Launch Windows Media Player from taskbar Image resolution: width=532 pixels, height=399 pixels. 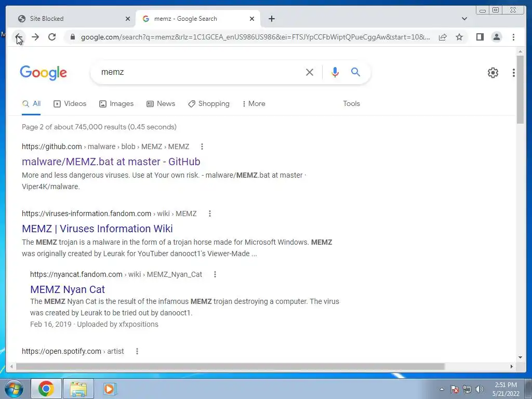(110, 389)
